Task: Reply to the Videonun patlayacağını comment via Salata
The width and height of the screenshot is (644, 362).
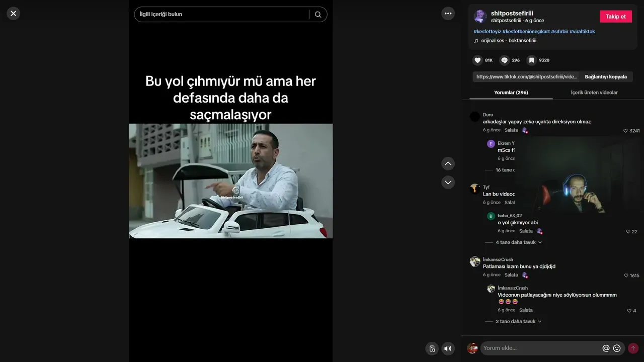Action: 526,310
